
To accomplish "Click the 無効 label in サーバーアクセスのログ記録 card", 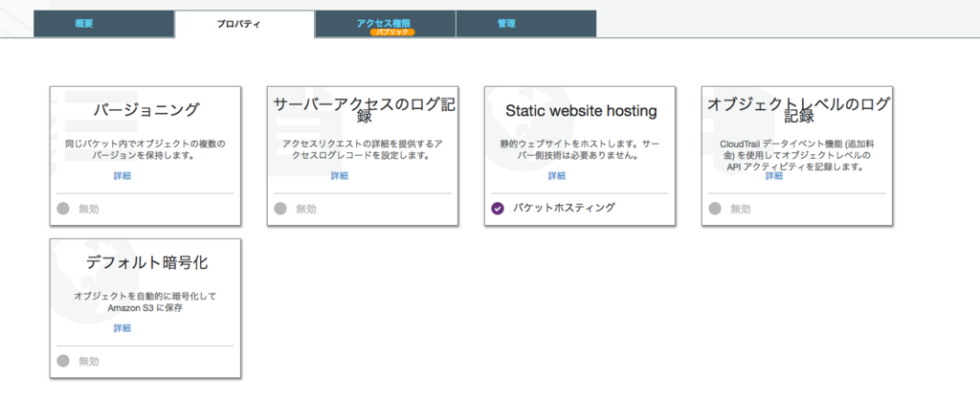I will point(305,209).
